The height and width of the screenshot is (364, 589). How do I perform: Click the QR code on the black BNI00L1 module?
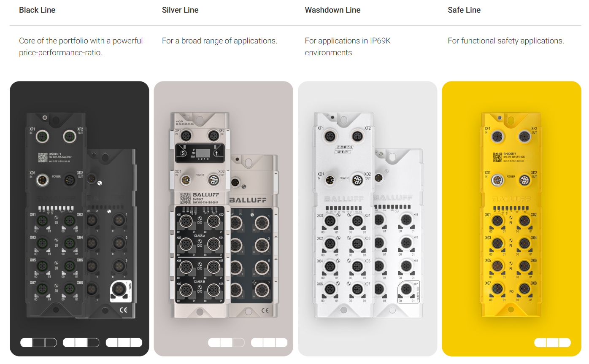click(x=43, y=157)
